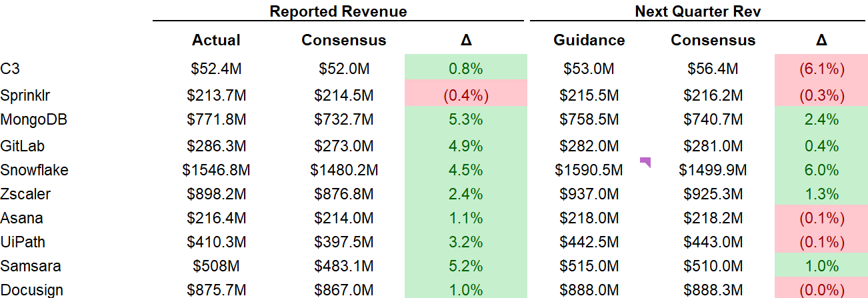
Task: Click Snowflake actual revenue $1546.8M
Action: pyautogui.click(x=216, y=170)
